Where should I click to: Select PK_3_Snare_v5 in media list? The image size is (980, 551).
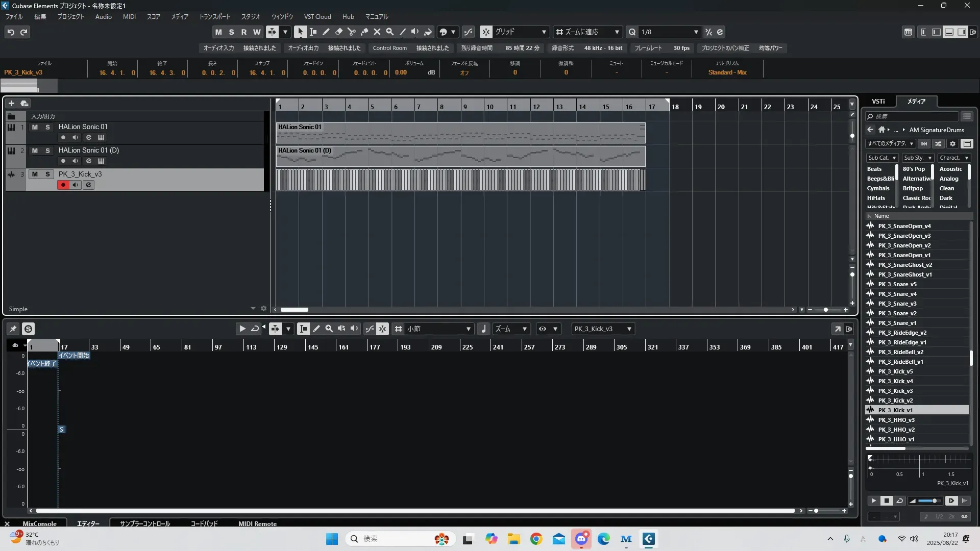pyautogui.click(x=897, y=284)
